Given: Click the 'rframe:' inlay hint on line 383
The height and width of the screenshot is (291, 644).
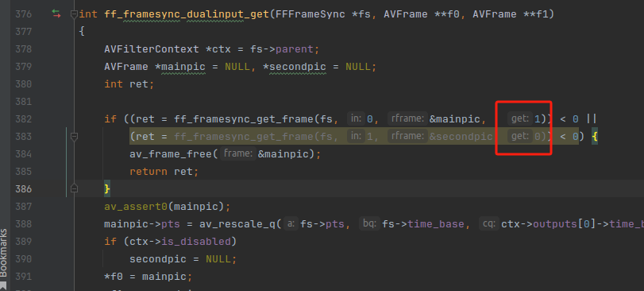Looking at the screenshot, I should (407, 136).
